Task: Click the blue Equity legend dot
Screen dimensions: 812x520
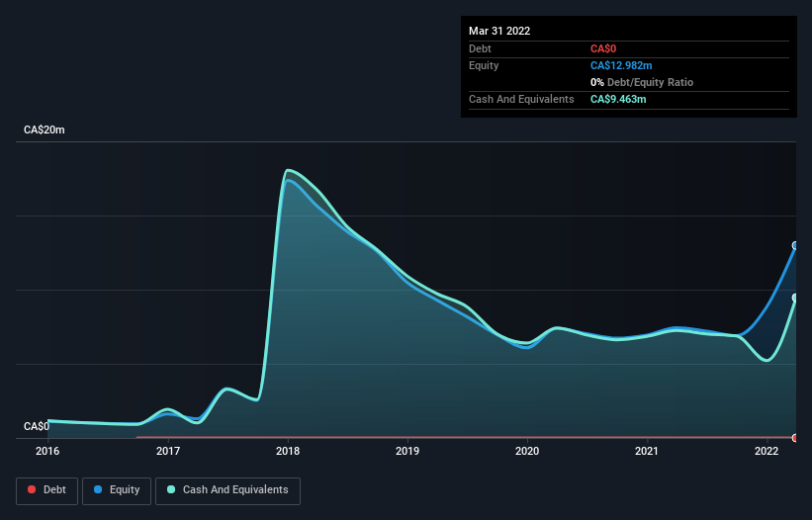Action: coord(98,489)
